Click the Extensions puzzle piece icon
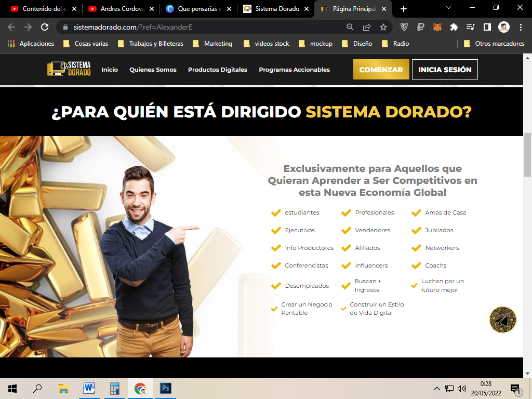 pyautogui.click(x=454, y=27)
